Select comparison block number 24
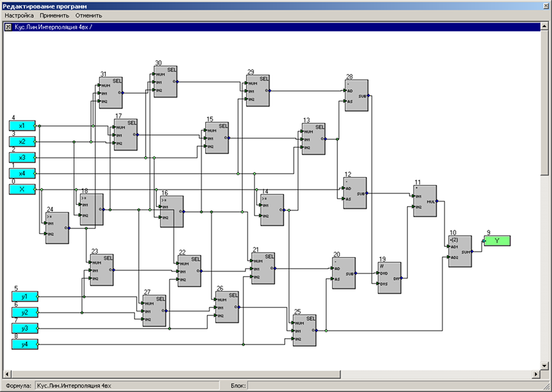Viewport: 552px width, 392px height. click(57, 228)
